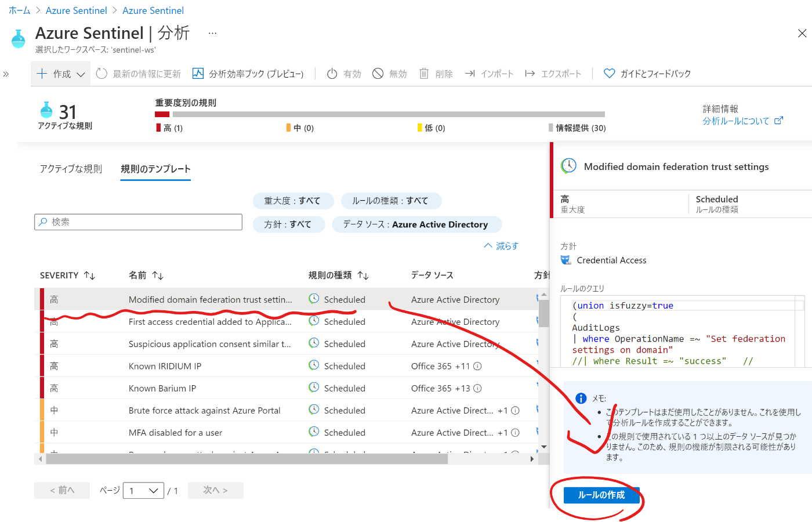Screen dimensions: 812x522
Task: Switch to アクティブな規則 tab
Action: click(71, 169)
